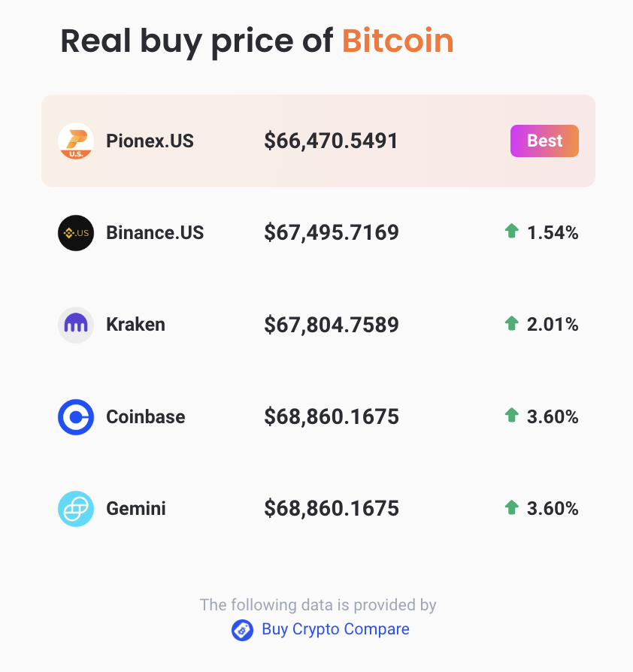The image size is (633, 672).
Task: Click the green arrow next to Kraken's 2.01%
Action: coord(512,323)
